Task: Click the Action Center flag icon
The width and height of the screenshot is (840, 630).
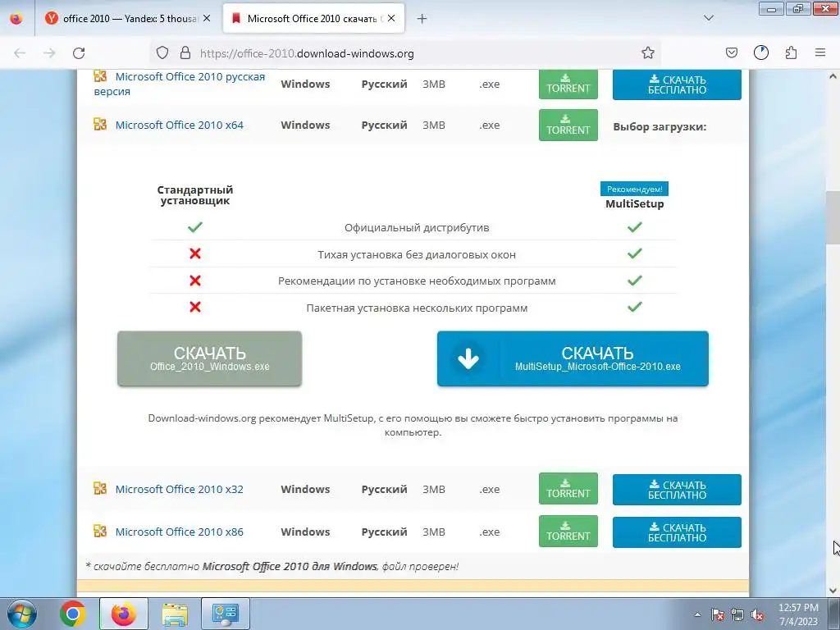Action: click(x=718, y=614)
